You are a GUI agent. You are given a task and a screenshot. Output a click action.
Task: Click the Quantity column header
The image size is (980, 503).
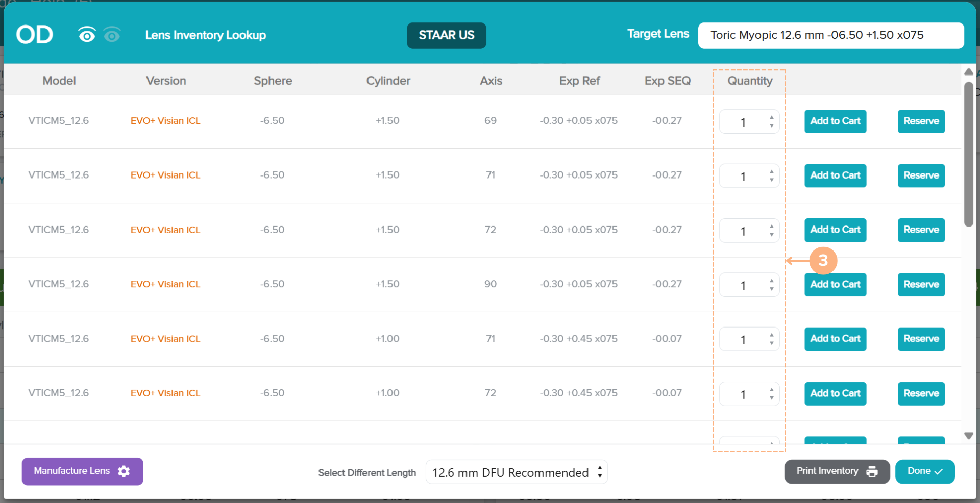[749, 81]
